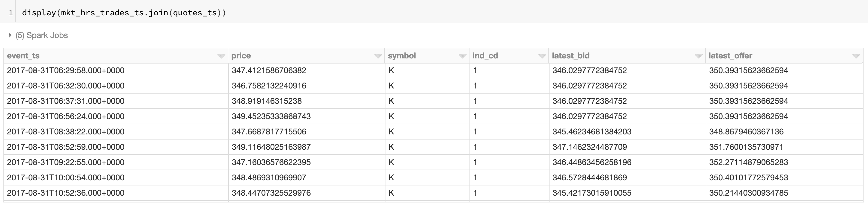Click into the display code line

pyautogui.click(x=124, y=13)
